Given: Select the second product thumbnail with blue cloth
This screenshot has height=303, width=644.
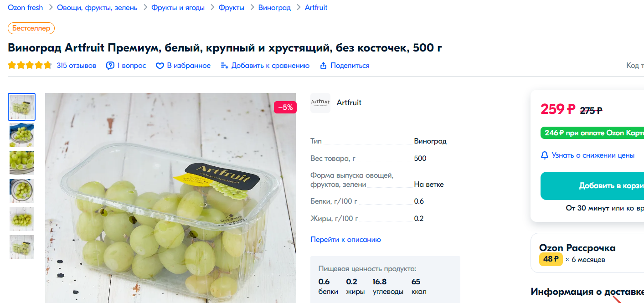Looking at the screenshot, I should point(22,135).
